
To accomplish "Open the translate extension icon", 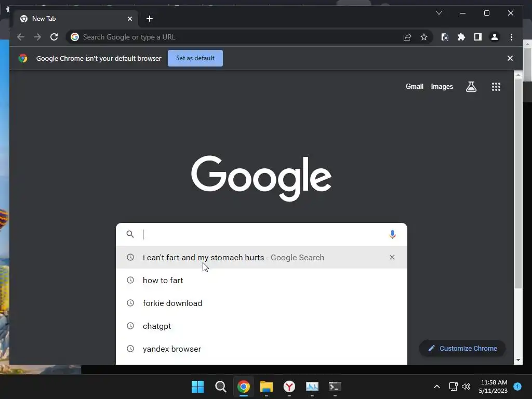I will [445, 37].
